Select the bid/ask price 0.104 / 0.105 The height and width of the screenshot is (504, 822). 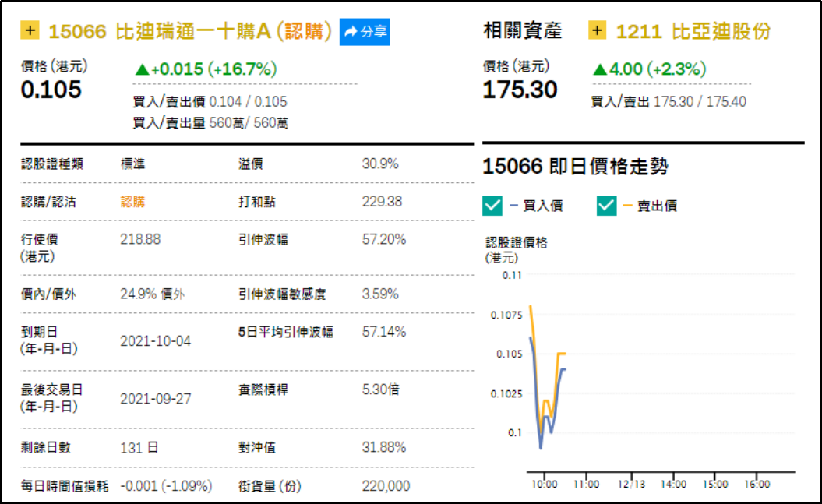(248, 101)
